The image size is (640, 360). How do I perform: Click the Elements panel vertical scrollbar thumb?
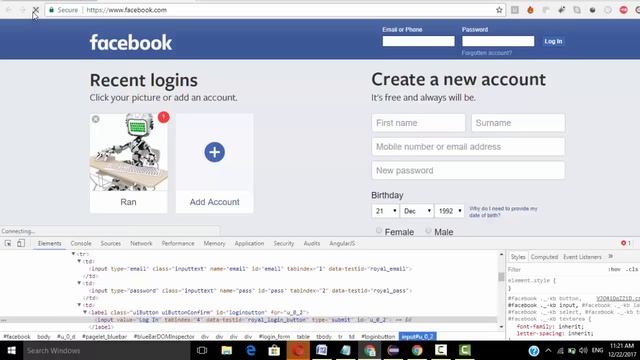tap(501, 276)
